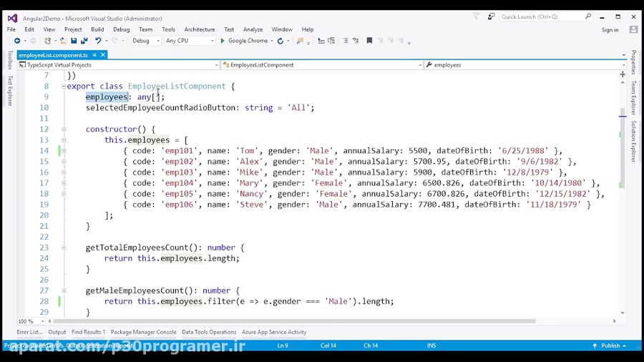Viewport: 644px width, 362px height.
Task: Collapse the employees array on line 13
Action: [64, 140]
